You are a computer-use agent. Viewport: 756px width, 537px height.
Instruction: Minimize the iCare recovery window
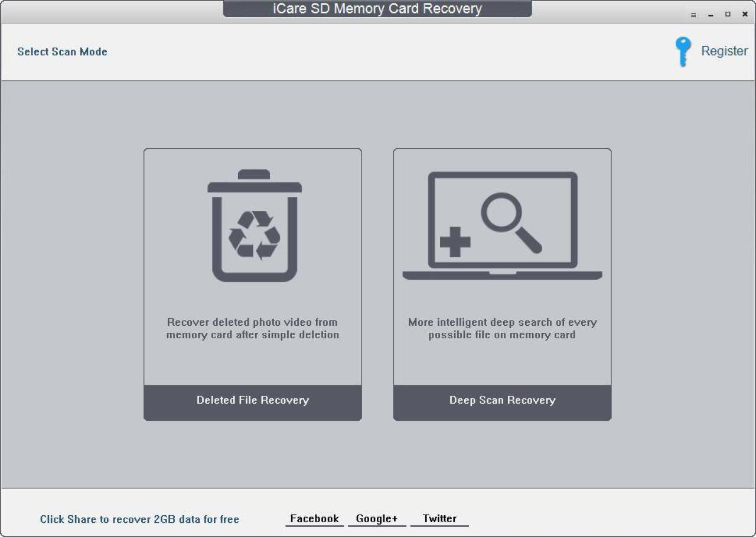coord(711,15)
